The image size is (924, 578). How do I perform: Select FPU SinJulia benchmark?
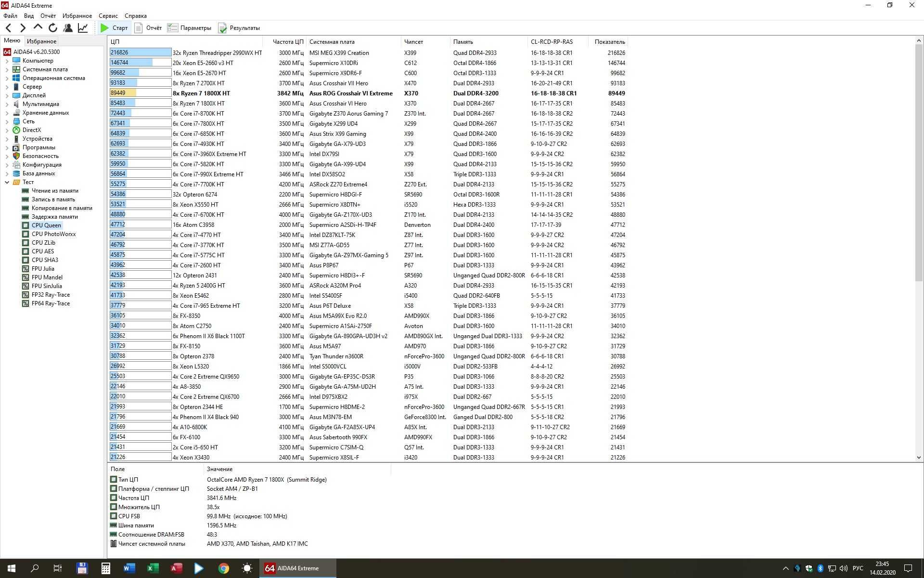tap(47, 286)
